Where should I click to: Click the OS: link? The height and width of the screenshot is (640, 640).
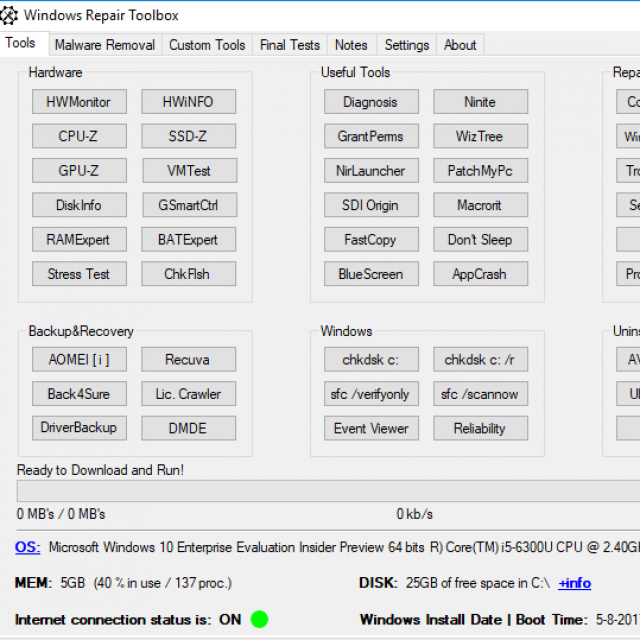(x=27, y=547)
